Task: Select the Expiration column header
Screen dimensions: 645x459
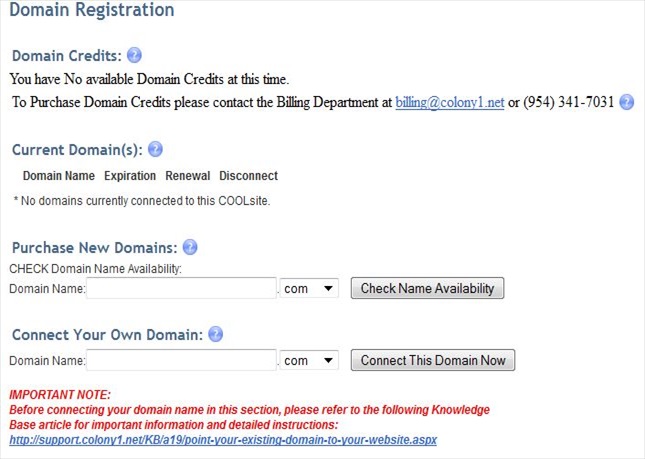Action: tap(130, 176)
